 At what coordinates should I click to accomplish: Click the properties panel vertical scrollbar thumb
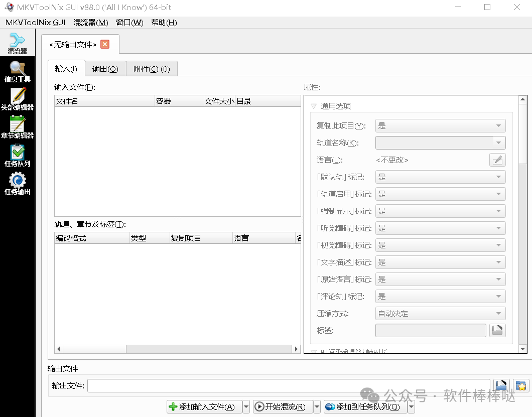pos(522,133)
